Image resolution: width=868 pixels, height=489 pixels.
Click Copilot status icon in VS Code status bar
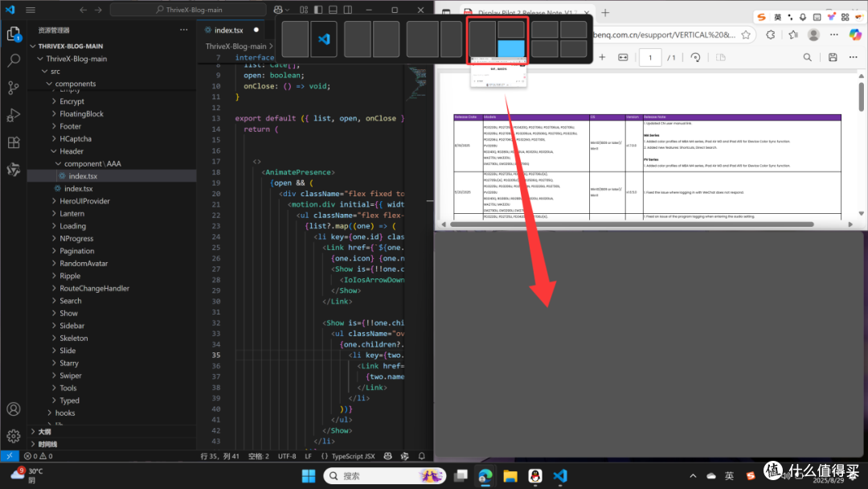[x=388, y=456]
